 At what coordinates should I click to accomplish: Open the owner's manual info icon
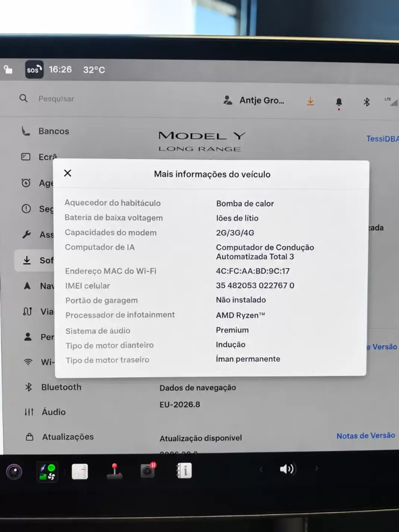[x=184, y=470]
